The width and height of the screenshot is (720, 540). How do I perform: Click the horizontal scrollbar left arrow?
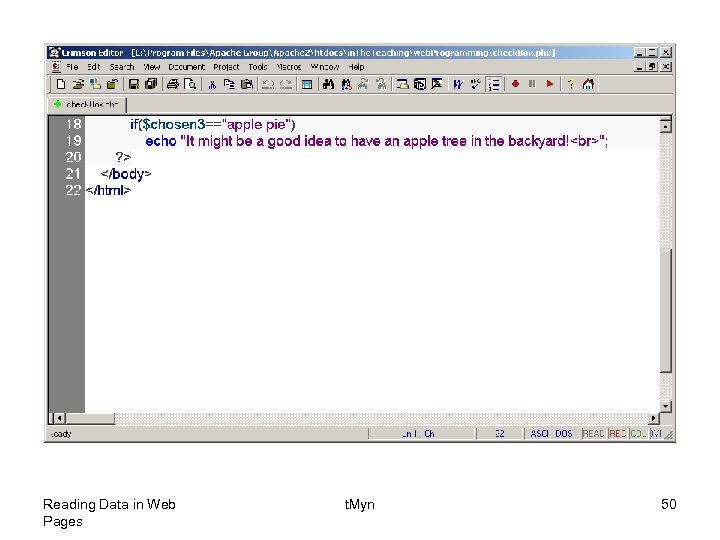[60, 418]
